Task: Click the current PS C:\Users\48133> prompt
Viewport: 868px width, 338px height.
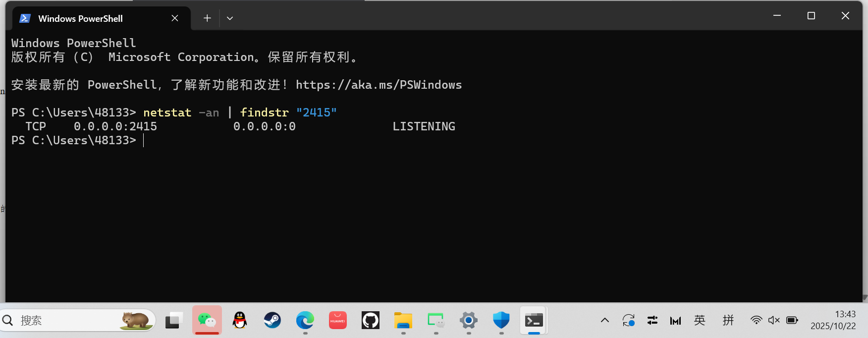Action: coord(73,140)
